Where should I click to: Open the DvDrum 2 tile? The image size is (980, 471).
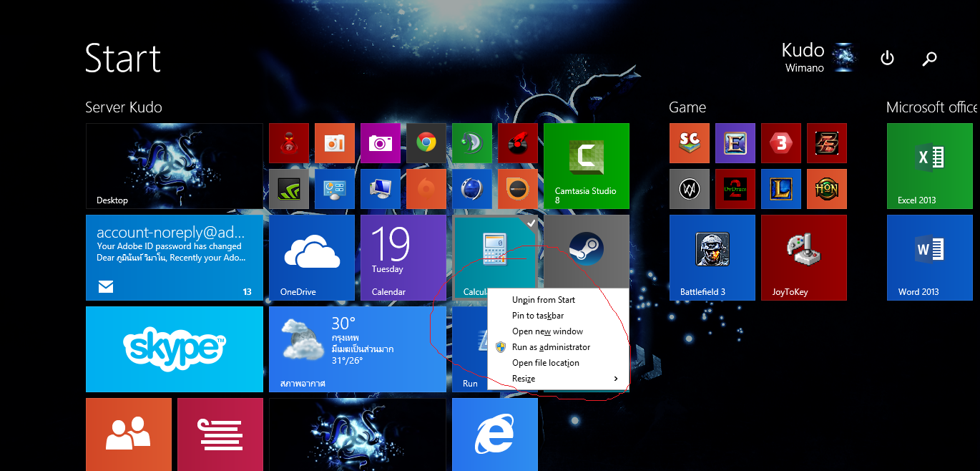coord(735,189)
